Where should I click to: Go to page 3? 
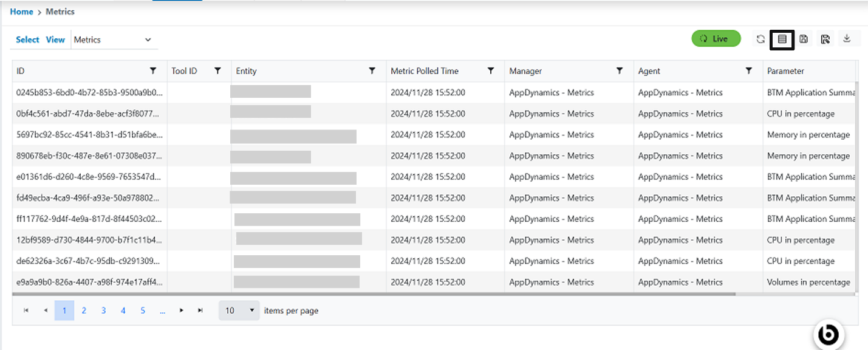[104, 311]
